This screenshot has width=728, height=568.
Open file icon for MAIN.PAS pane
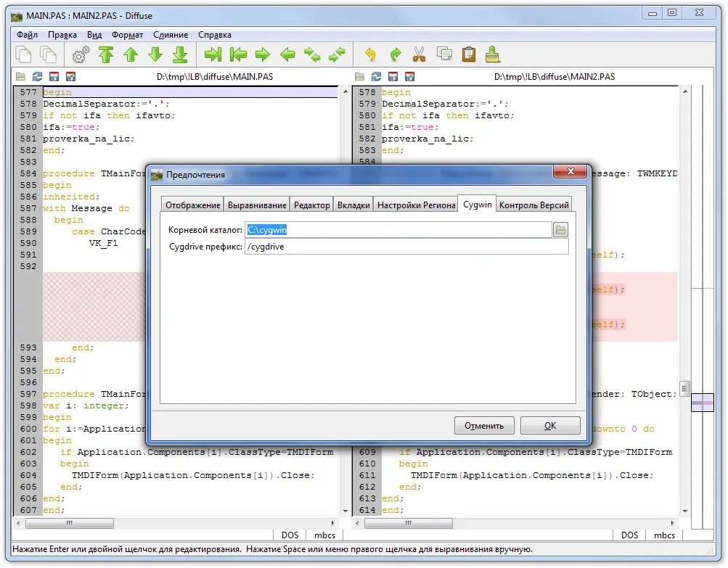[20, 77]
